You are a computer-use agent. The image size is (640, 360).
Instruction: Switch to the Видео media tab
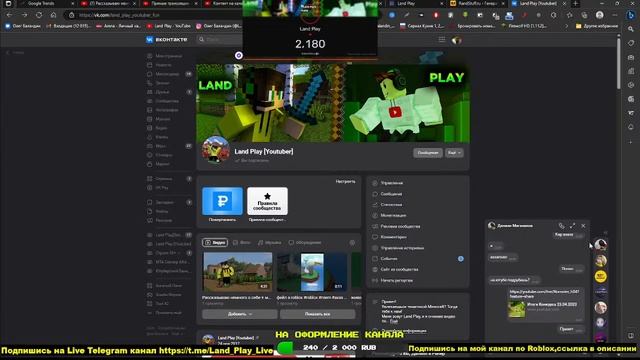pyautogui.click(x=215, y=242)
